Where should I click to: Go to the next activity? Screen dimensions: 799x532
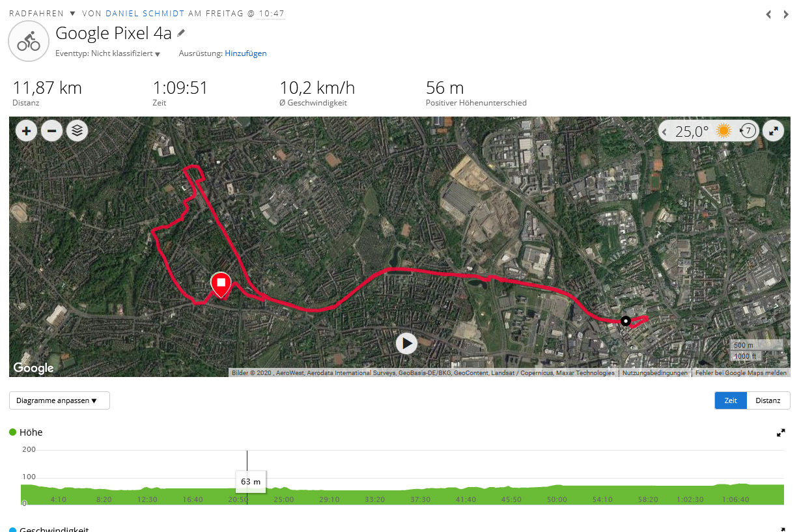[x=786, y=14]
